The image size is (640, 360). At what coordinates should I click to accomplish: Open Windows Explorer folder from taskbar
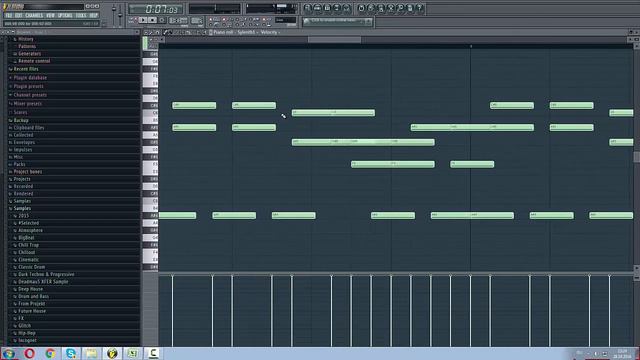pyautogui.click(x=91, y=353)
